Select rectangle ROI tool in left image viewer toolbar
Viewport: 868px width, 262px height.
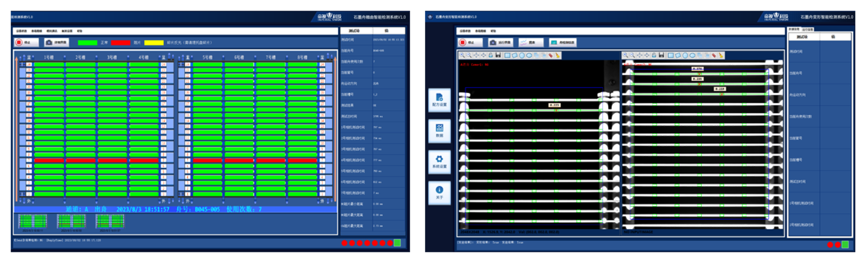coord(507,55)
